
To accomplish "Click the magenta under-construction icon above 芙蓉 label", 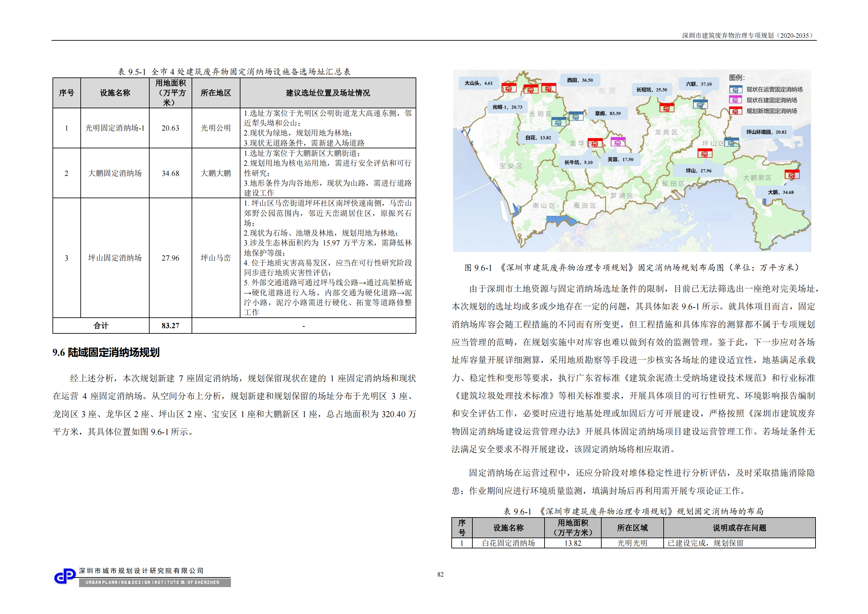I will (x=618, y=142).
